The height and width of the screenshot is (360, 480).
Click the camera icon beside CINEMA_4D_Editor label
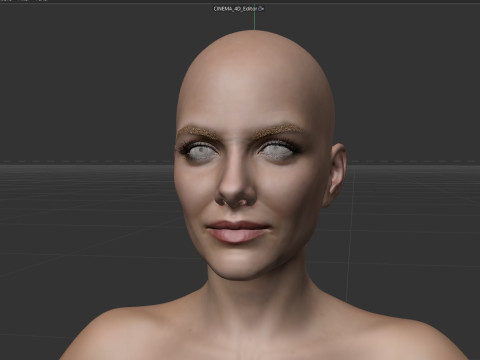tap(261, 9)
